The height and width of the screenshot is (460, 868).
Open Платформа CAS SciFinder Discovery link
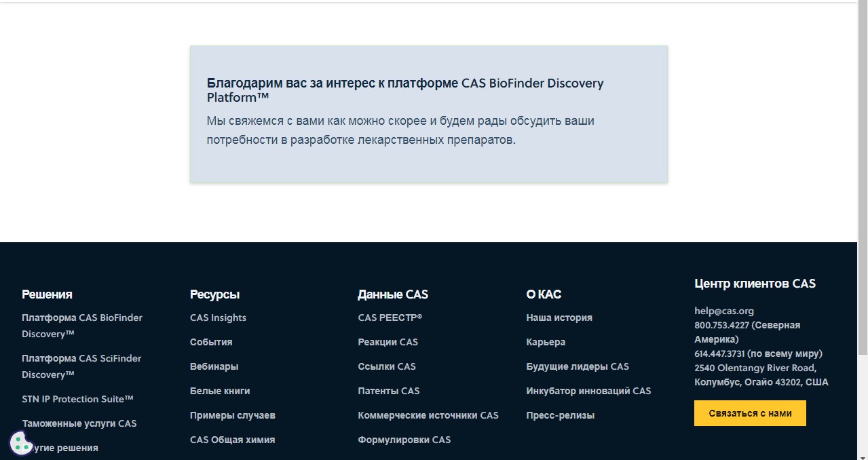(x=81, y=366)
